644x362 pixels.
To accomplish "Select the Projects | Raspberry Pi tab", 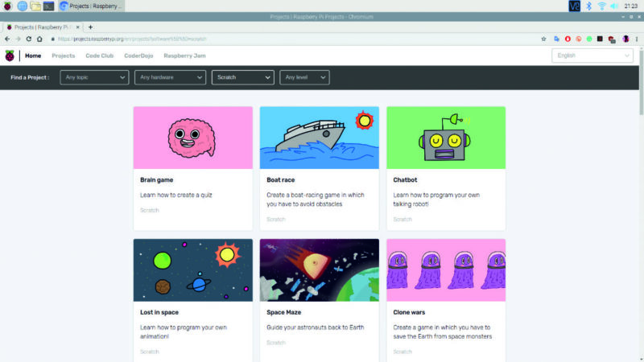I will (43, 27).
